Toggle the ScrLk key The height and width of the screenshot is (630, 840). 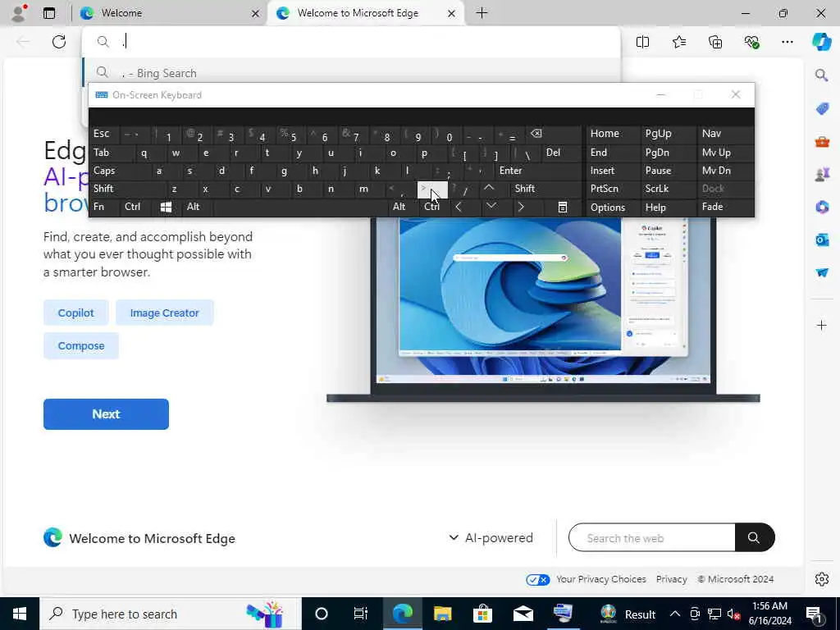(x=668, y=189)
